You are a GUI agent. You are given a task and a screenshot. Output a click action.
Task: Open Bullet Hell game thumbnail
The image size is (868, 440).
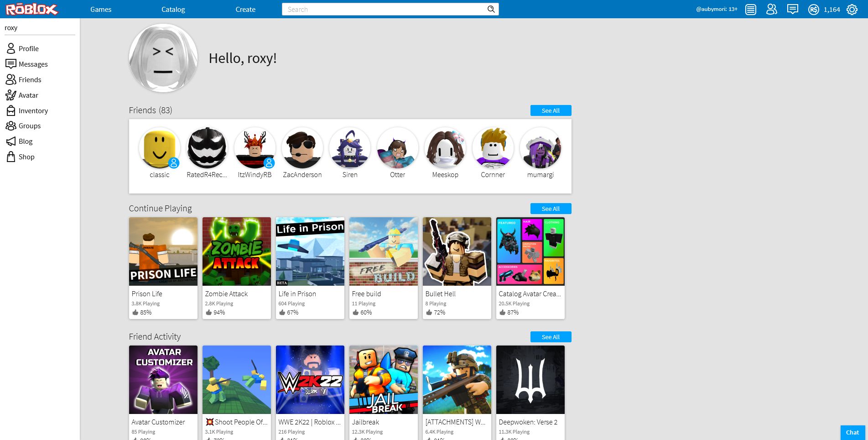click(x=457, y=251)
